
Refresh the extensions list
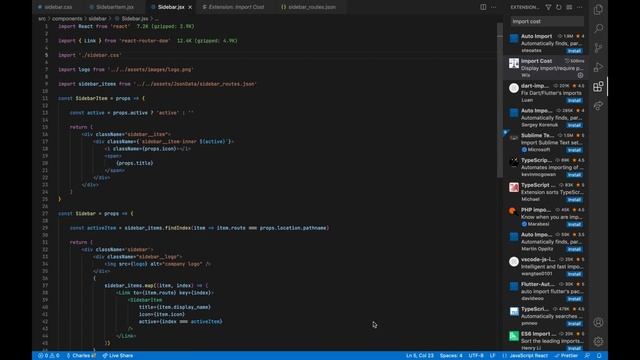pyautogui.click(x=559, y=7)
